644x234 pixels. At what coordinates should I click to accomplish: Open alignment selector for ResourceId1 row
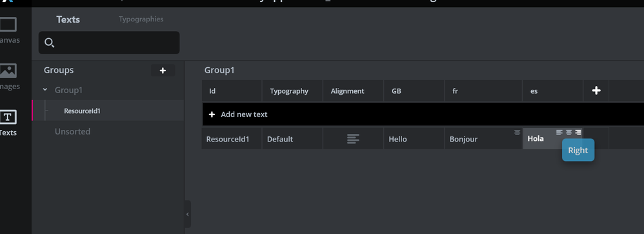click(x=353, y=139)
